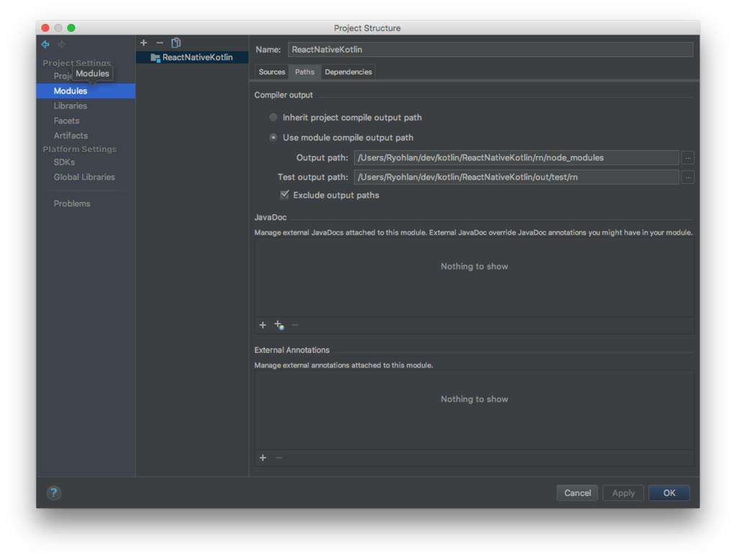Open Global Libraries in sidebar

pyautogui.click(x=86, y=177)
